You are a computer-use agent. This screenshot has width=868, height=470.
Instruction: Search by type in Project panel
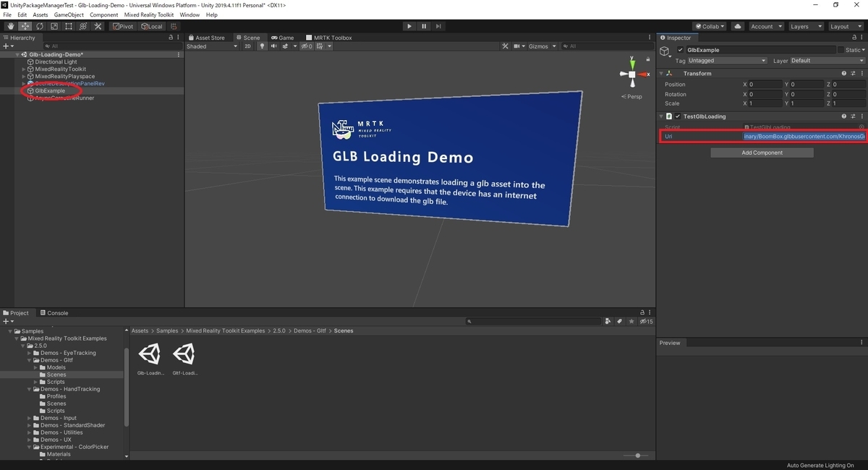tap(608, 321)
